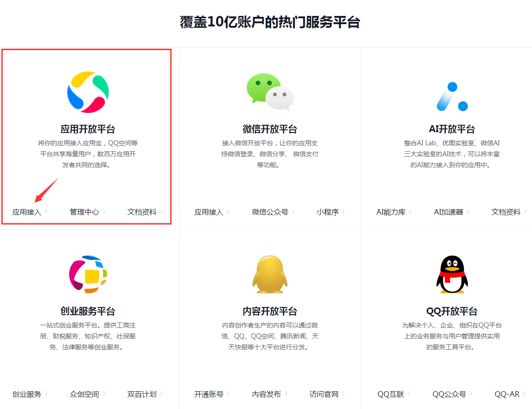This screenshot has width=532, height=409.
Task: Open 众创空间 link
Action: coord(84,394)
